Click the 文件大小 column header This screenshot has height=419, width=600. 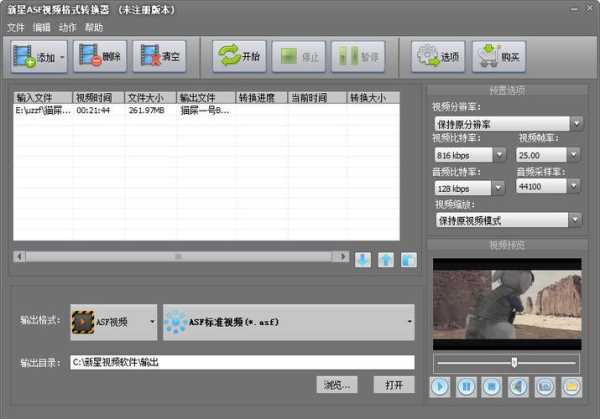[150, 98]
